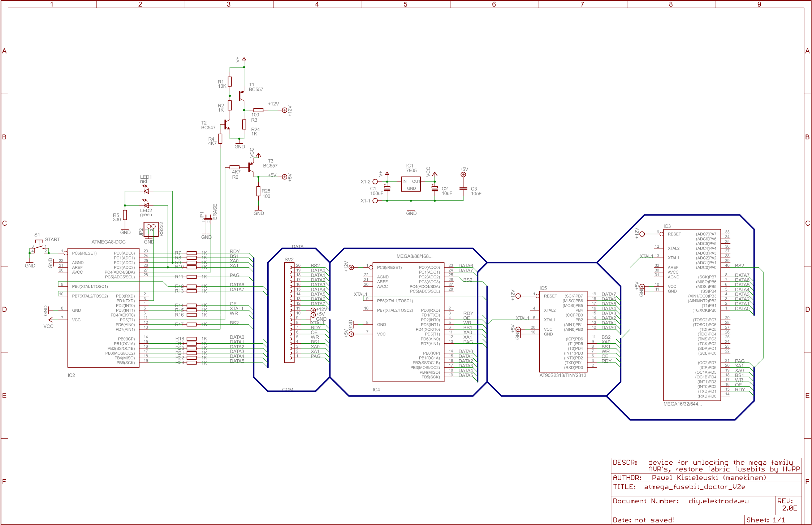Click the TITLE field in title block
This screenshot has width=812, height=525.
(x=679, y=487)
